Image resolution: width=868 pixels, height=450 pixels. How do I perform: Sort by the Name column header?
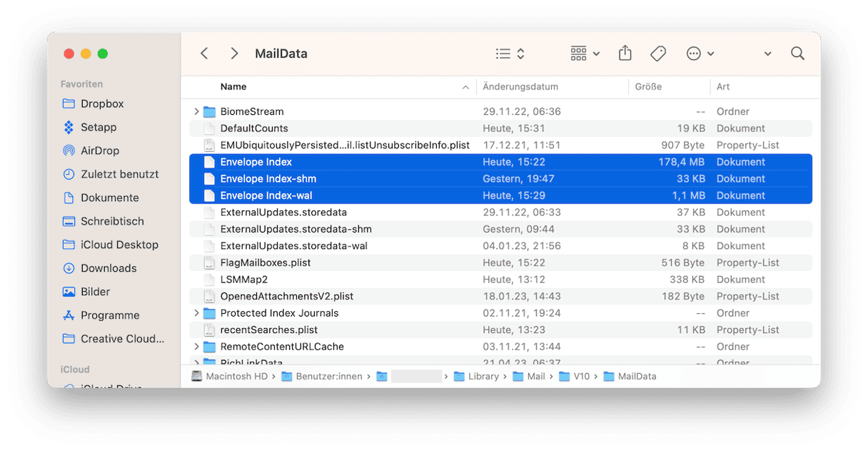(233, 87)
